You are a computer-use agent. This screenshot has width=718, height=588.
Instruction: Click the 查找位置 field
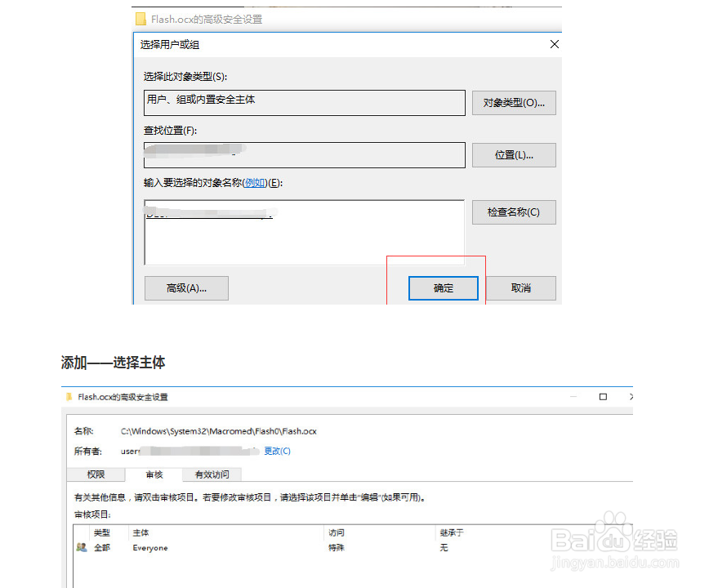pyautogui.click(x=304, y=155)
